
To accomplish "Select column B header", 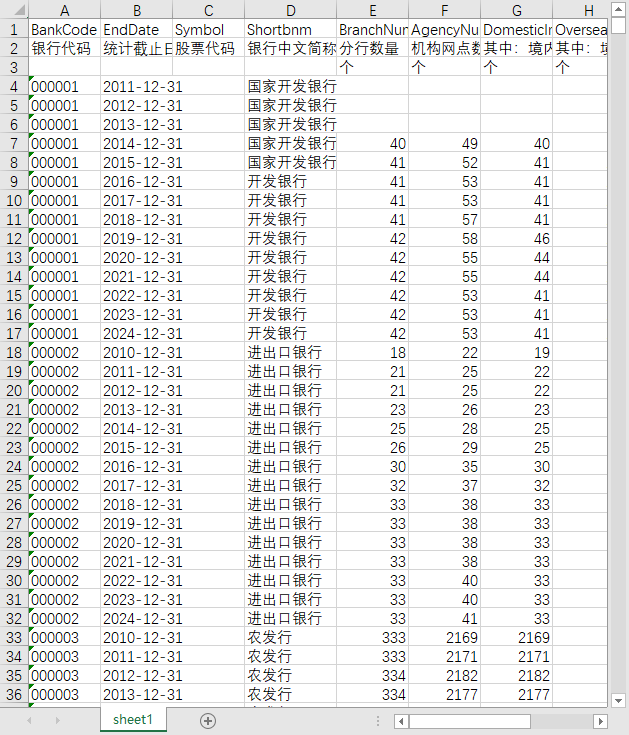I will click(x=136, y=10).
